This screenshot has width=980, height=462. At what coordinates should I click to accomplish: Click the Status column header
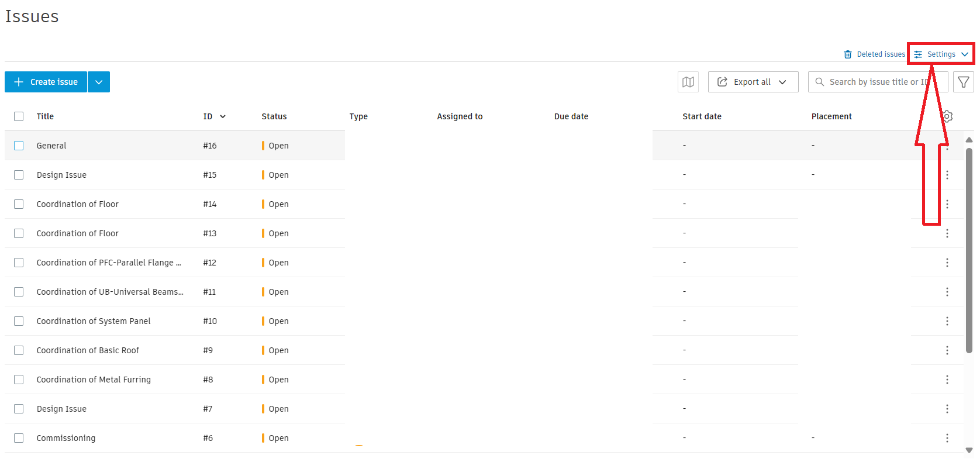[274, 116]
